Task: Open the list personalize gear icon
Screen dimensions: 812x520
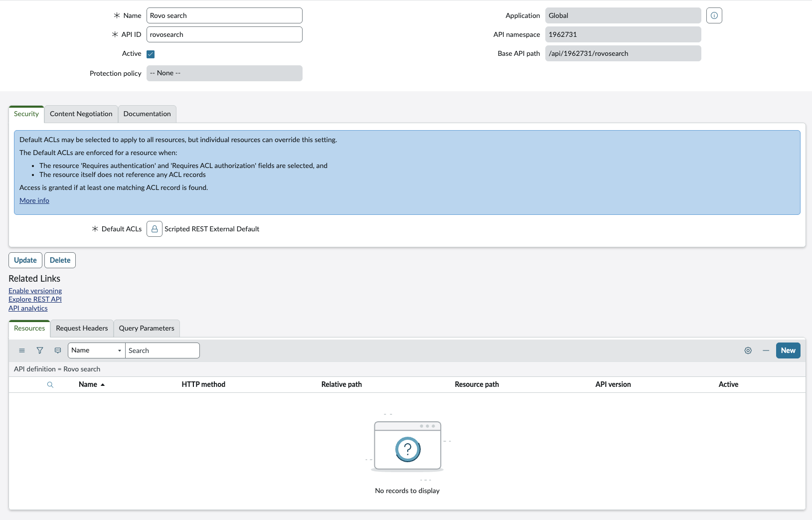Action: point(748,350)
